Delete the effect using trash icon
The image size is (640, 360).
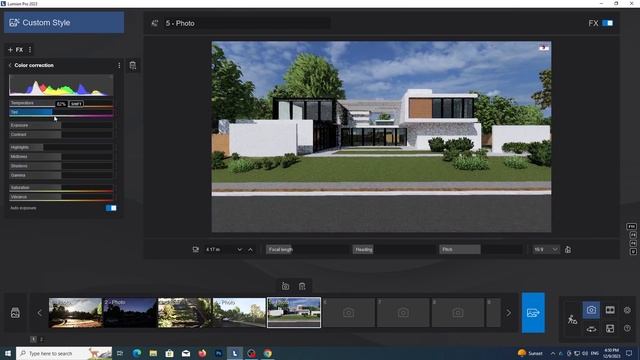pos(133,66)
